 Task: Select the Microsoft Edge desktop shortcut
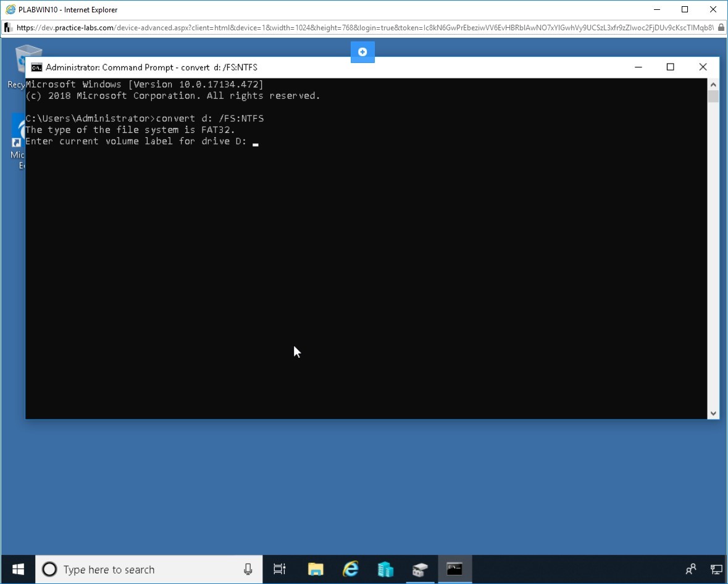[18, 142]
